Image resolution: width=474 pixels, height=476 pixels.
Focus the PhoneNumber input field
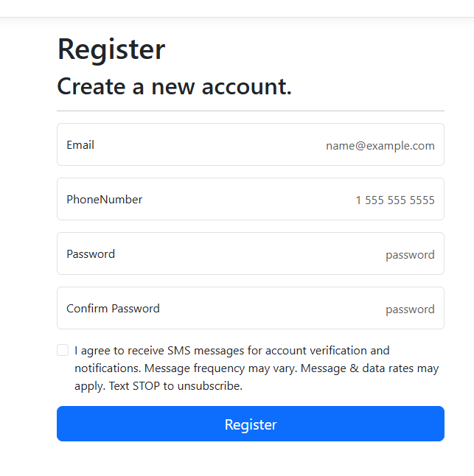pos(251,199)
